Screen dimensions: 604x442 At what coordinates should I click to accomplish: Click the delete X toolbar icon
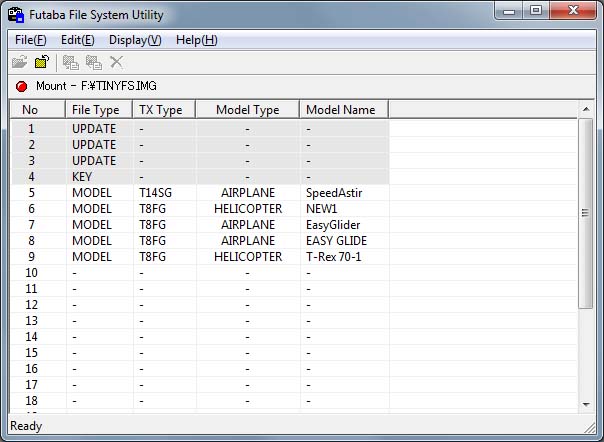(x=117, y=62)
